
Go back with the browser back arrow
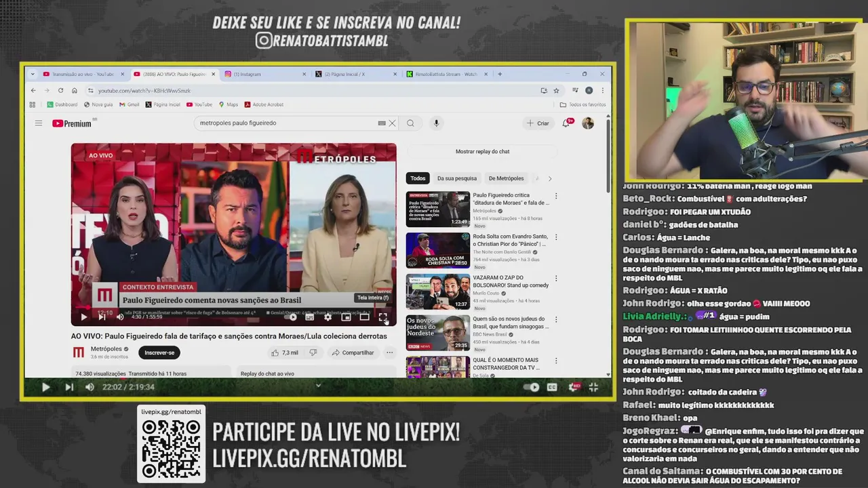pyautogui.click(x=33, y=90)
